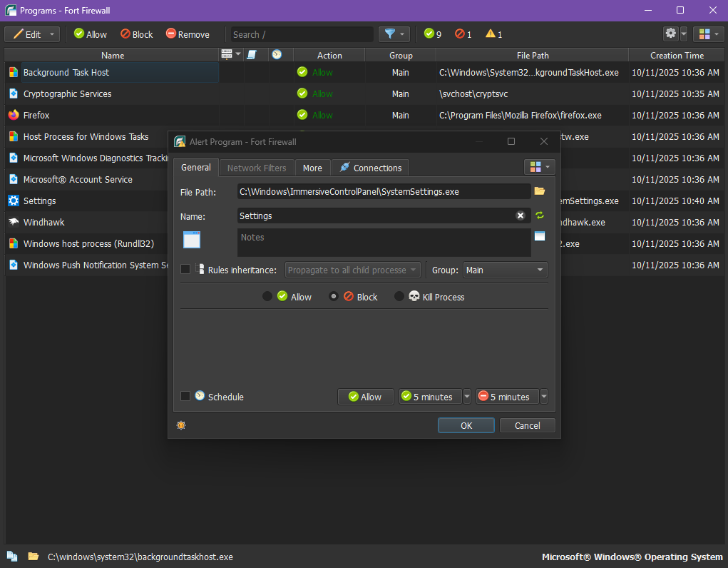Select Windows host process (Rundll32) row
Viewport: 728px width, 568px height.
(86, 243)
